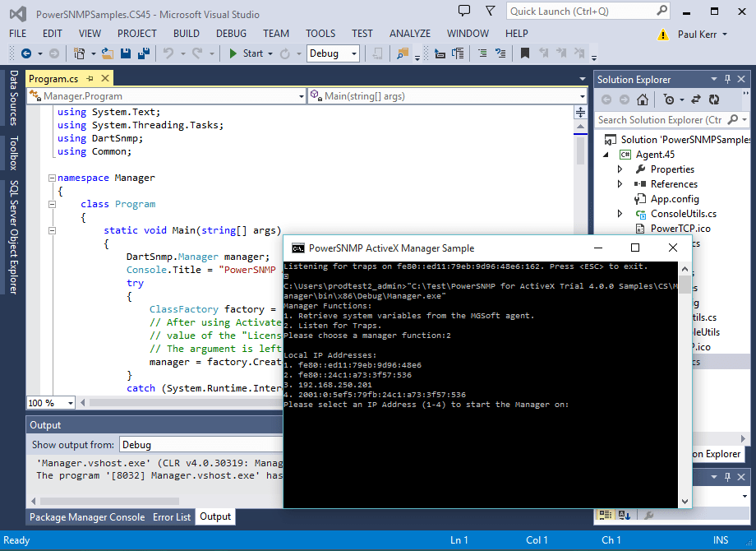Open the ANALYZE menu
756x551 pixels.
410,33
